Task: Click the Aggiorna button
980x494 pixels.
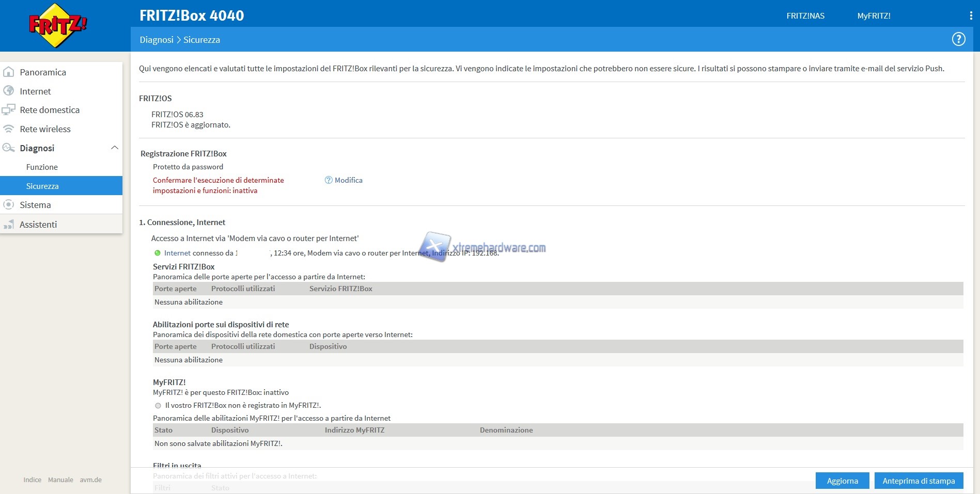Action: 842,481
